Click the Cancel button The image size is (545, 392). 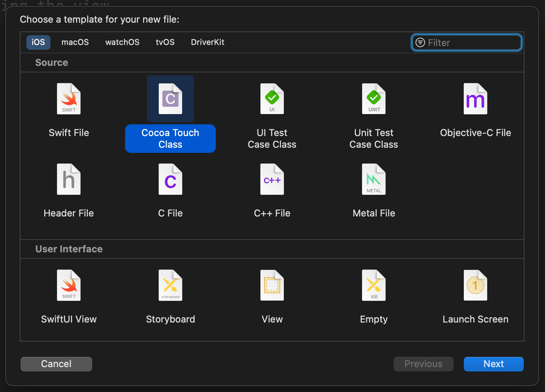pos(56,364)
